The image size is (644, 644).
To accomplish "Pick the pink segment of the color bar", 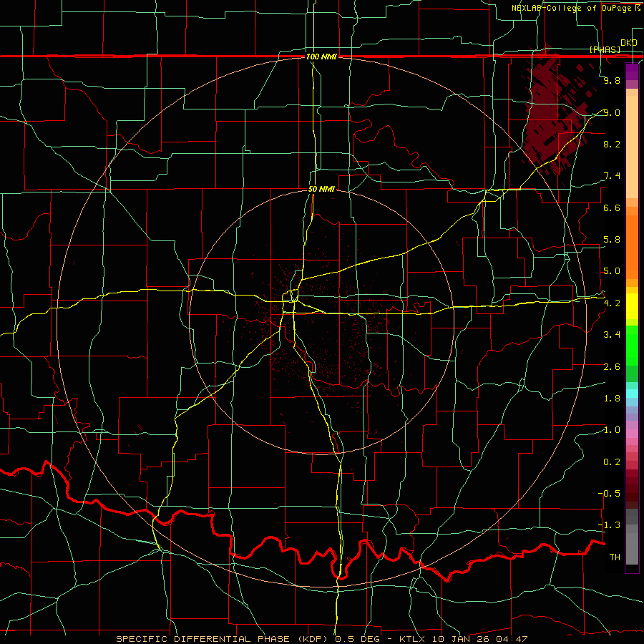I will [632, 434].
